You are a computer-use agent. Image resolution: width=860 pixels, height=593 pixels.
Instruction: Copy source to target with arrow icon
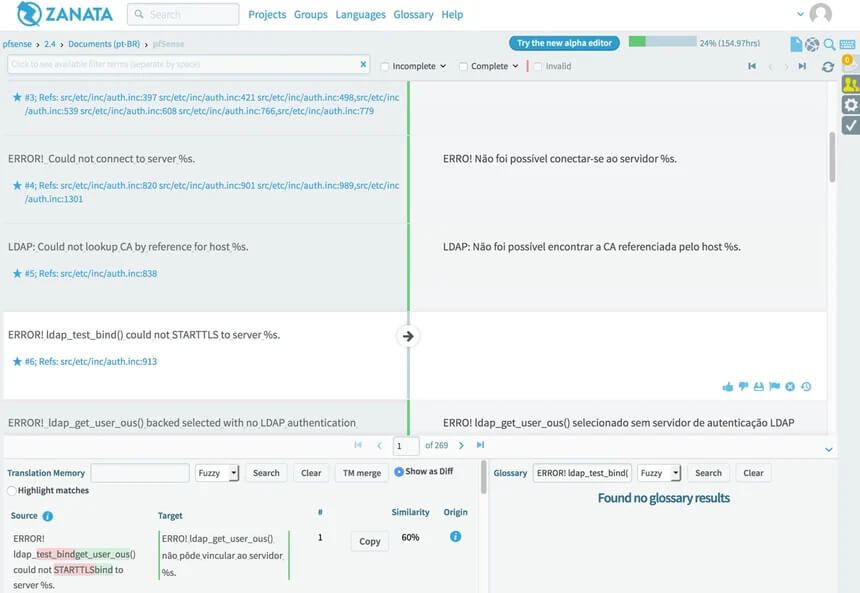click(408, 336)
